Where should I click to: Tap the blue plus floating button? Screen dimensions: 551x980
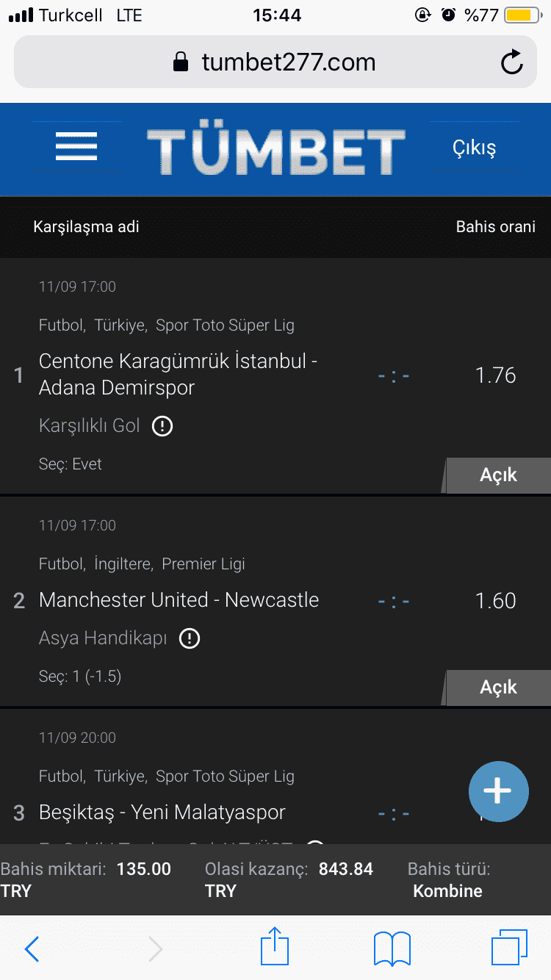pyautogui.click(x=498, y=791)
